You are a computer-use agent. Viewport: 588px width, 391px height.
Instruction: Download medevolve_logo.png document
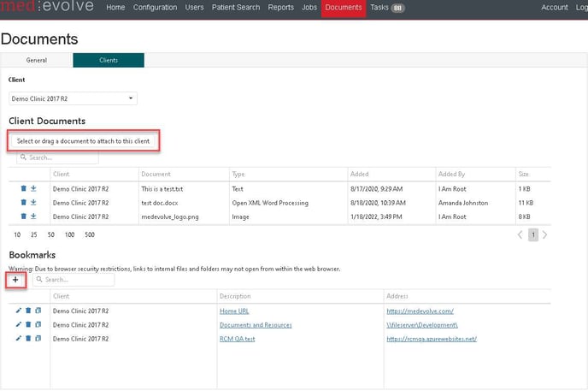(x=33, y=216)
